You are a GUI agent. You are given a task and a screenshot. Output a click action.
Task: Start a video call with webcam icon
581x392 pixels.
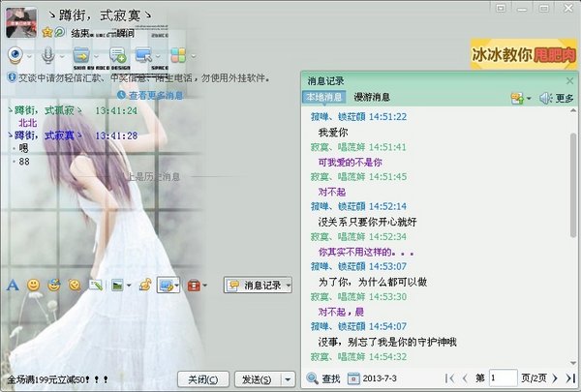pos(15,55)
